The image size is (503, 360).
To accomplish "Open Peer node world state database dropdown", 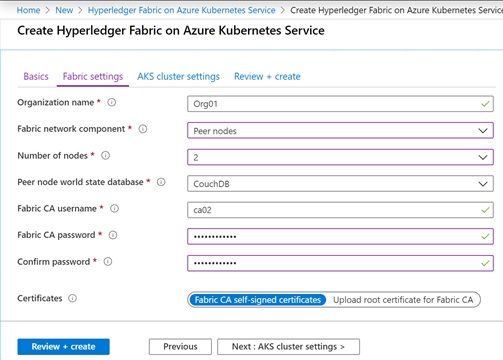I will (x=340, y=184).
